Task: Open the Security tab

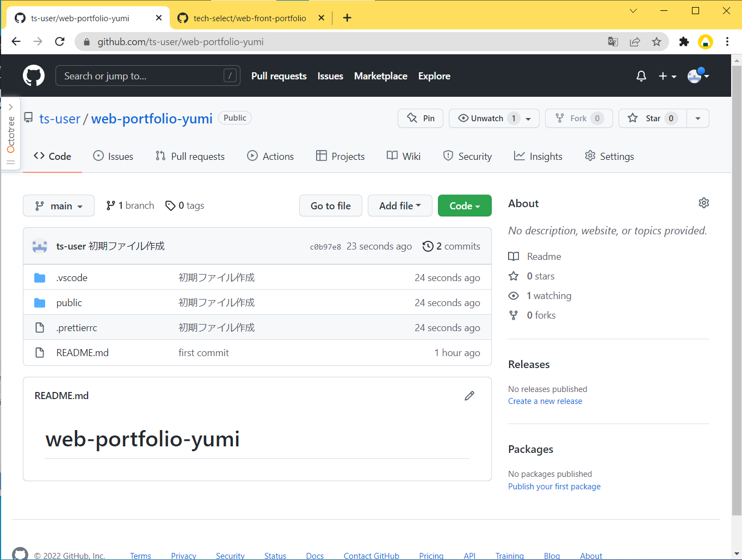Action: (x=467, y=157)
